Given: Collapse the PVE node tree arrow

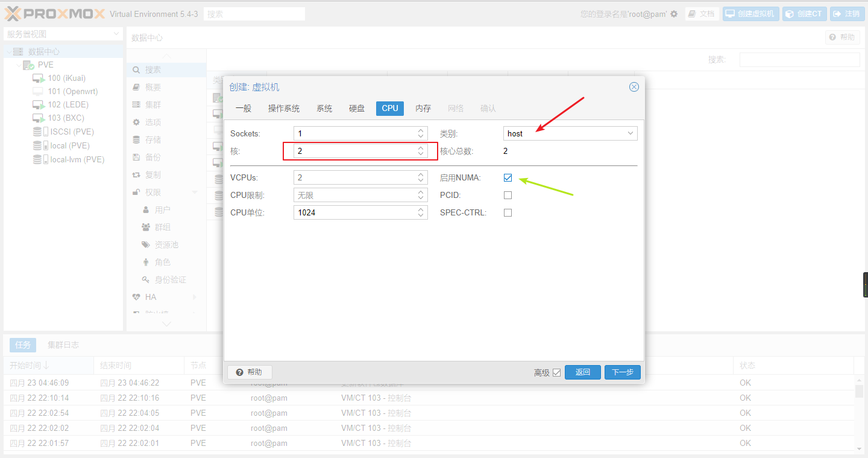Looking at the screenshot, I should click(19, 65).
